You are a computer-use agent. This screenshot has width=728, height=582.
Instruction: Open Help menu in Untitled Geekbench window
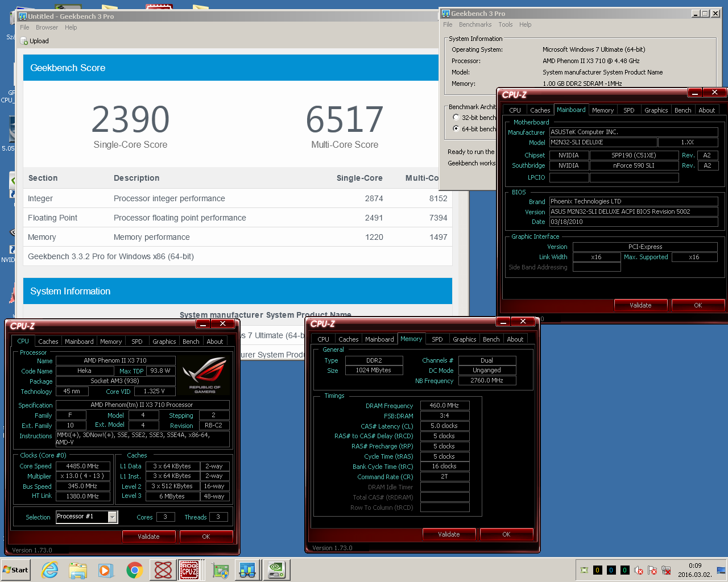[x=71, y=27]
